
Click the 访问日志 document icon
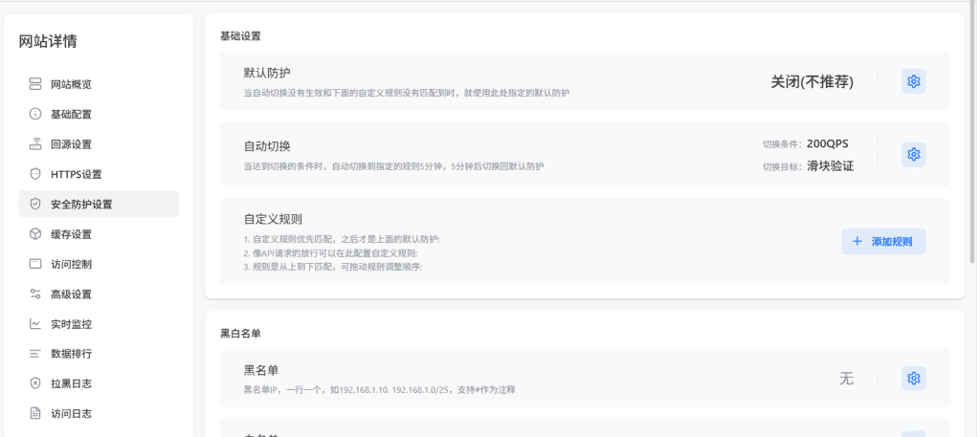point(35,413)
